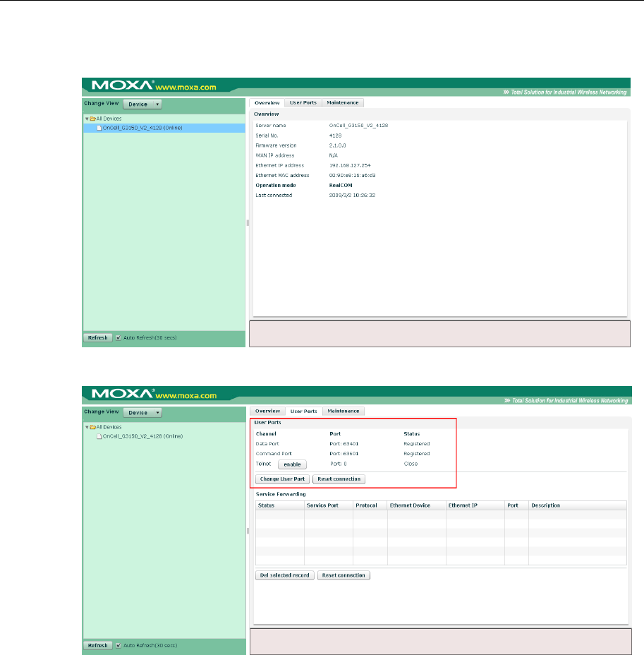Toggle Auto Refresh checkbox in the User Ports window
Screen dimensions: 644x655
[x=119, y=645]
